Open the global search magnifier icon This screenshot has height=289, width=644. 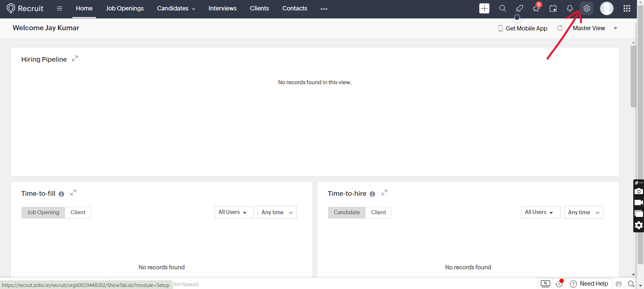(x=502, y=8)
